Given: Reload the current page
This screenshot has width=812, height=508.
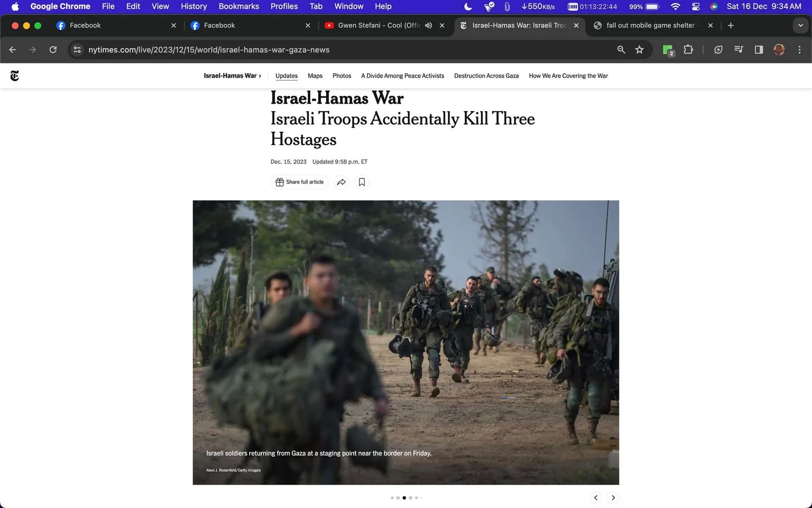Looking at the screenshot, I should (53, 50).
